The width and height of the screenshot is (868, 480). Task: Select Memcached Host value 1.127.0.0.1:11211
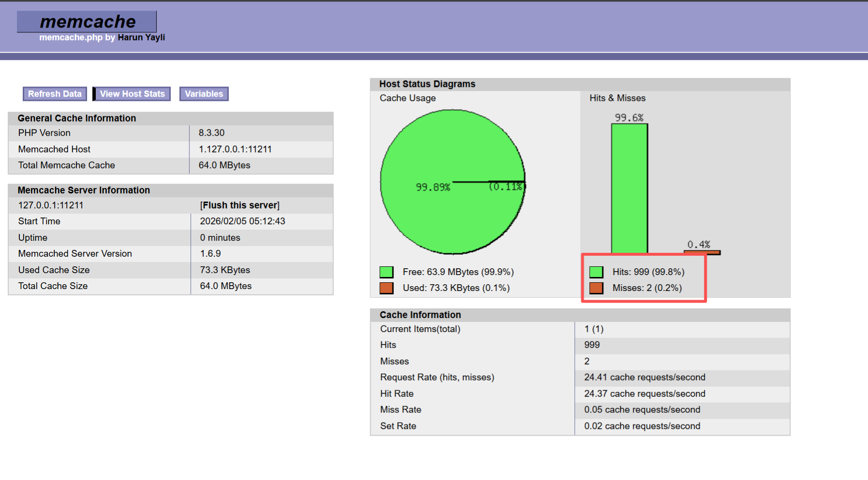point(235,149)
